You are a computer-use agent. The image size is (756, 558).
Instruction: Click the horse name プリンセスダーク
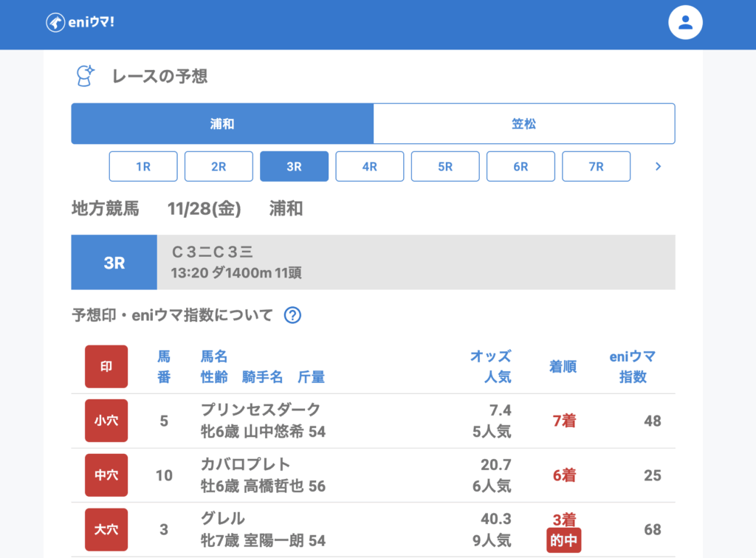click(x=261, y=410)
